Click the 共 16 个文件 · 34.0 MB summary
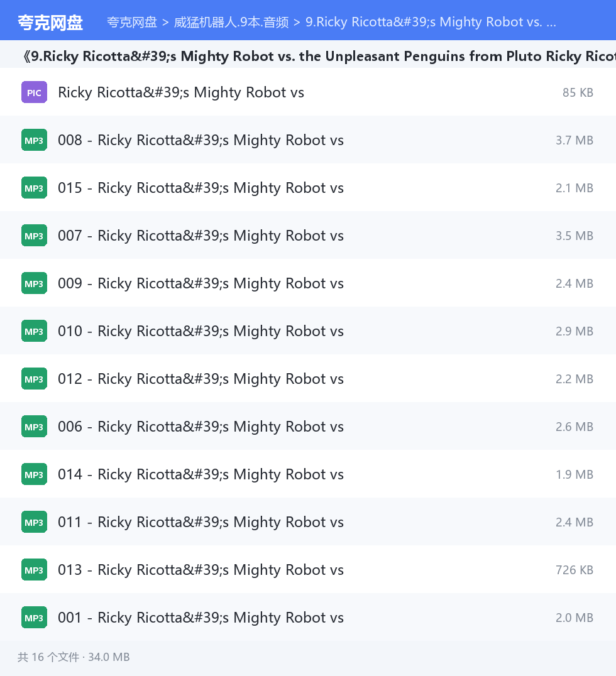Viewport: 616px width, 676px height. 74,657
